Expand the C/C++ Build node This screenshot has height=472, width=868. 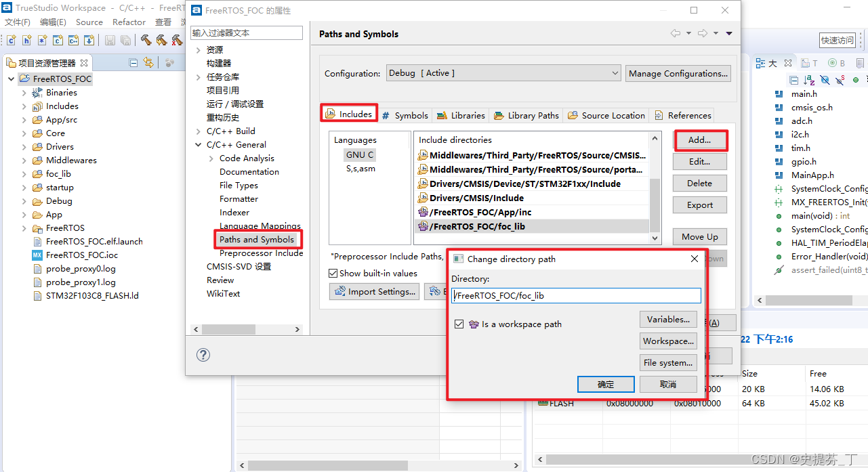198,131
